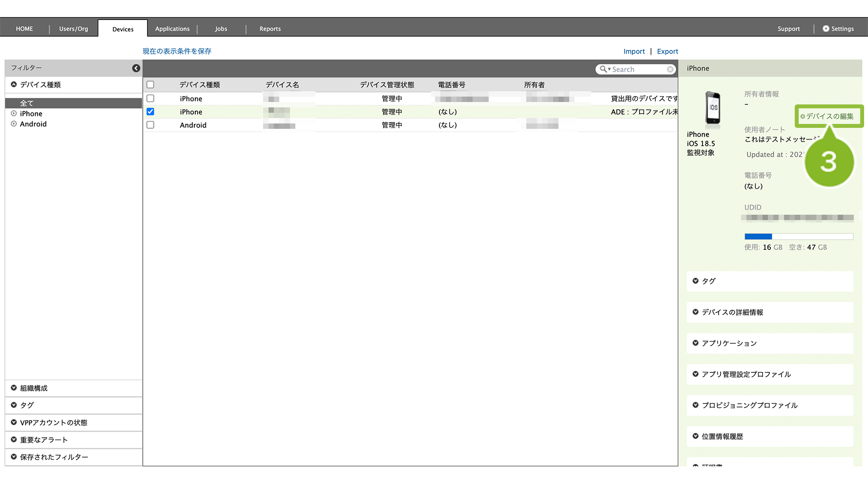The width and height of the screenshot is (868, 488).
Task: Select the Android filter radio option
Action: click(x=14, y=124)
